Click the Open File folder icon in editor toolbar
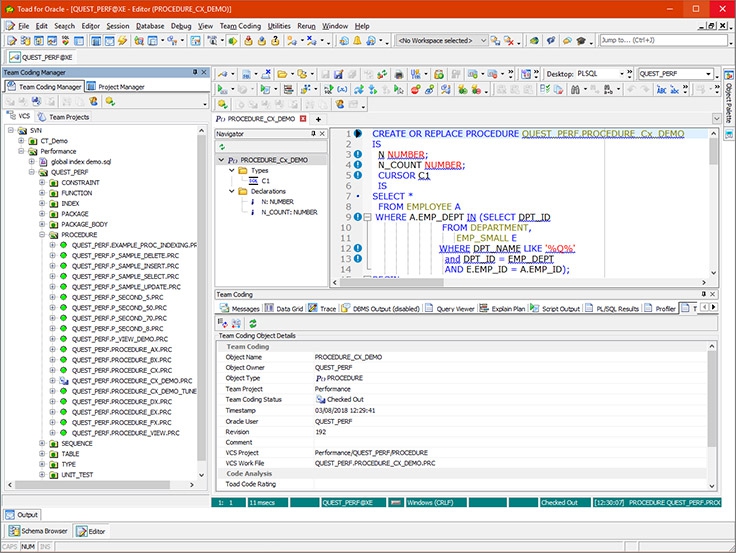The height and width of the screenshot is (553, 736). pyautogui.click(x=283, y=74)
